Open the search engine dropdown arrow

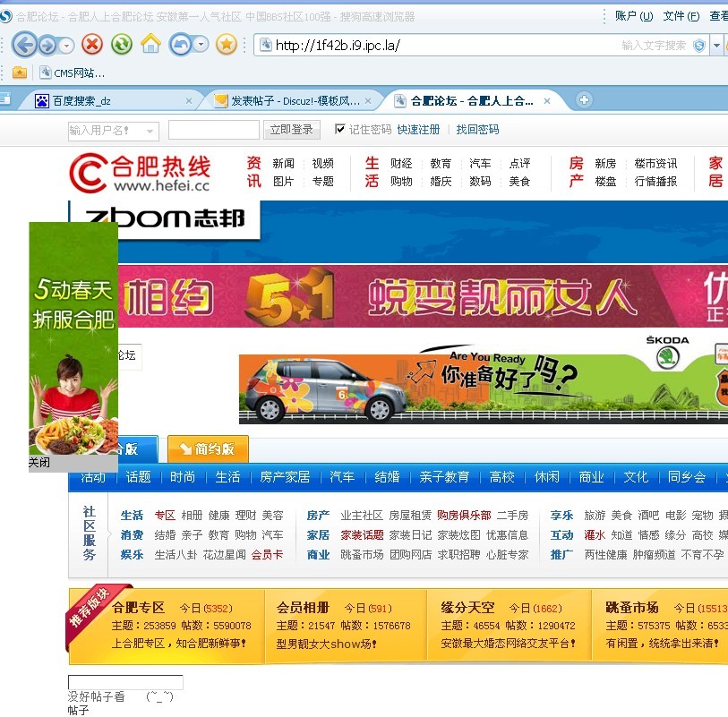tap(716, 46)
